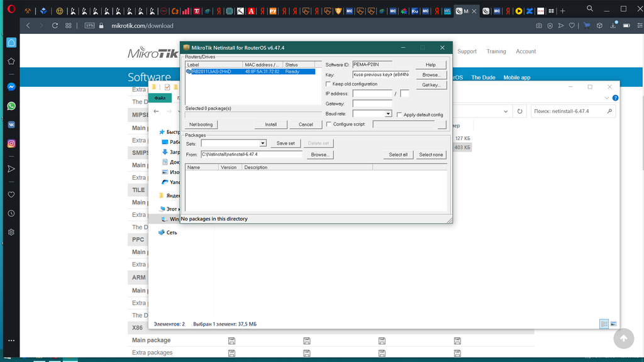644x362 pixels.
Task: Open Support menu on MikroTik site
Action: [x=467, y=52]
